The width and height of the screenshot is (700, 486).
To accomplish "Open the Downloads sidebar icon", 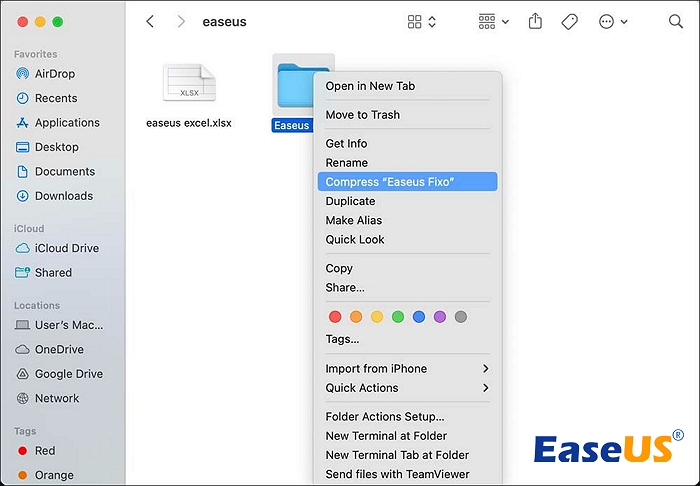I will [x=22, y=196].
